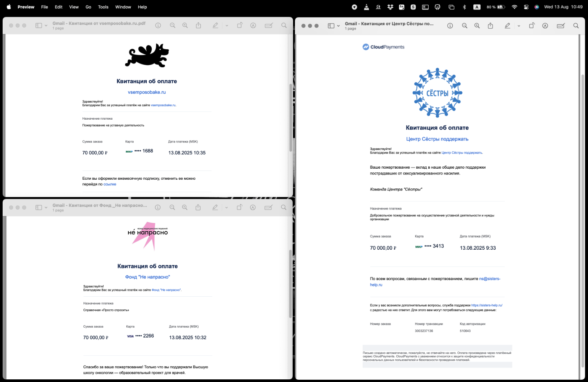Zoom in on the Центр Сёстры receipt
The image size is (588, 382).
point(477,26)
